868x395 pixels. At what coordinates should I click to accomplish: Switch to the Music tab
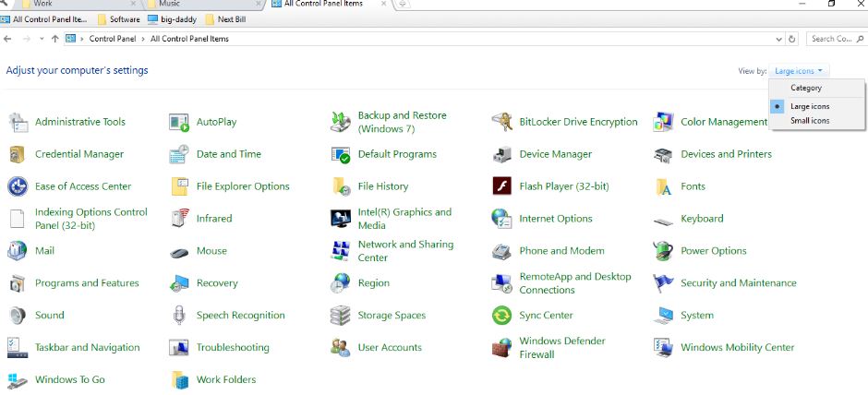coord(203,4)
